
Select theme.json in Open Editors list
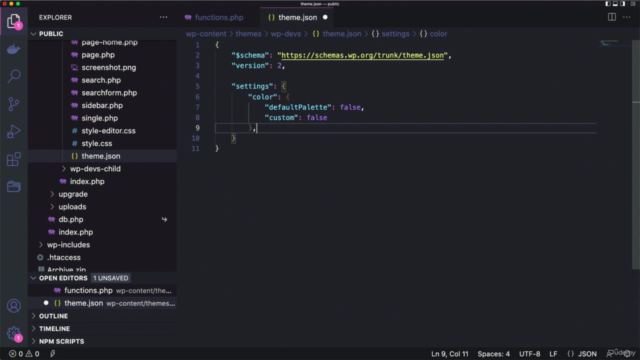tap(102, 303)
